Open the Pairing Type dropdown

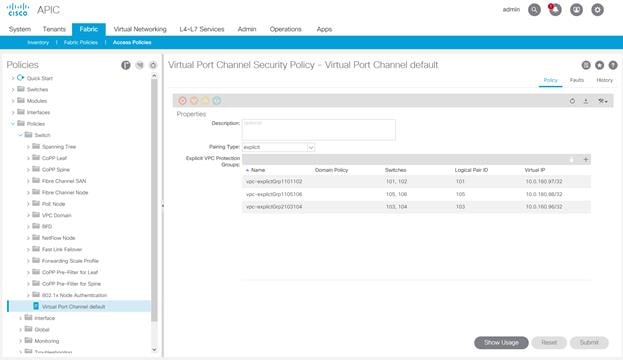coord(311,147)
